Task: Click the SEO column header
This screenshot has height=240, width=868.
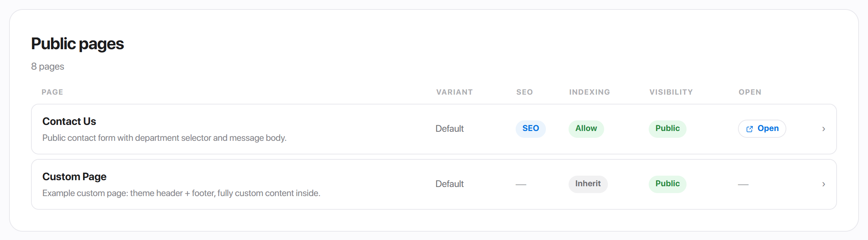Action: pos(524,92)
